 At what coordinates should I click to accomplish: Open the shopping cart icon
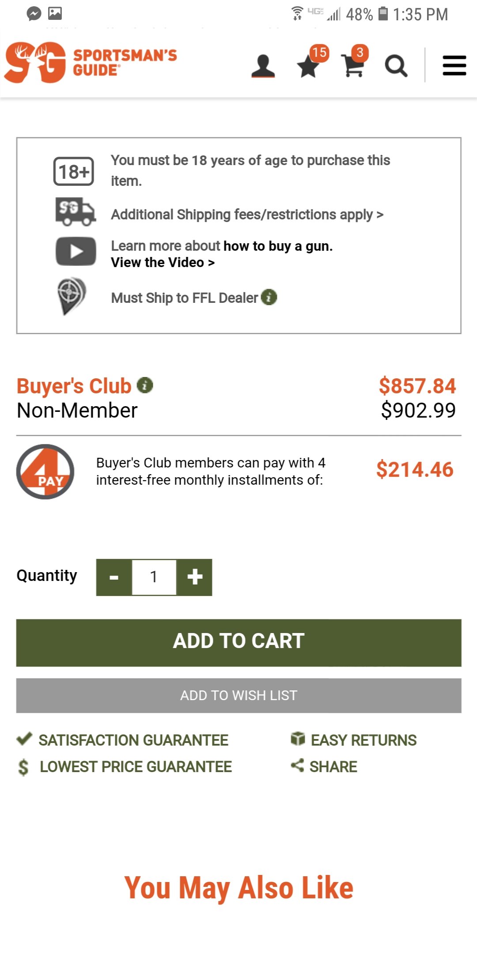[x=353, y=66]
